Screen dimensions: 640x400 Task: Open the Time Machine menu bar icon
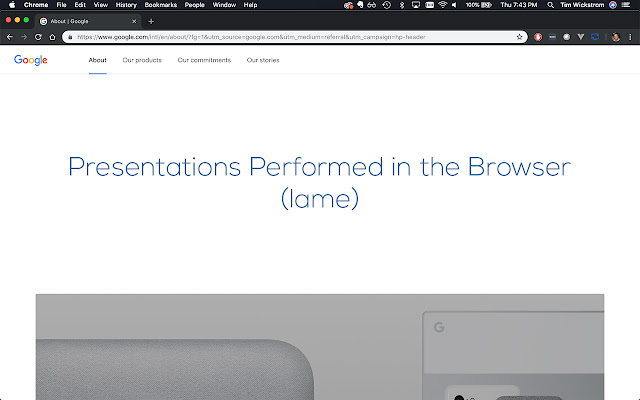tap(387, 5)
